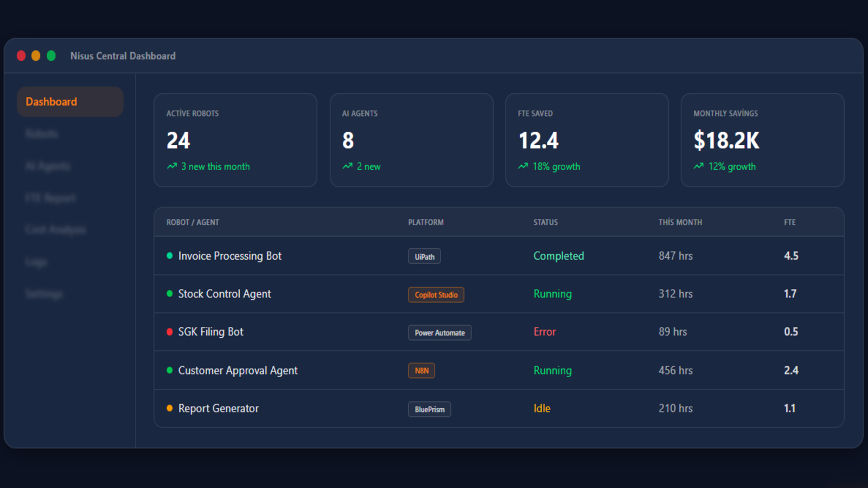868x488 pixels.
Task: Open the blurred Settings sidebar item
Action: (44, 294)
